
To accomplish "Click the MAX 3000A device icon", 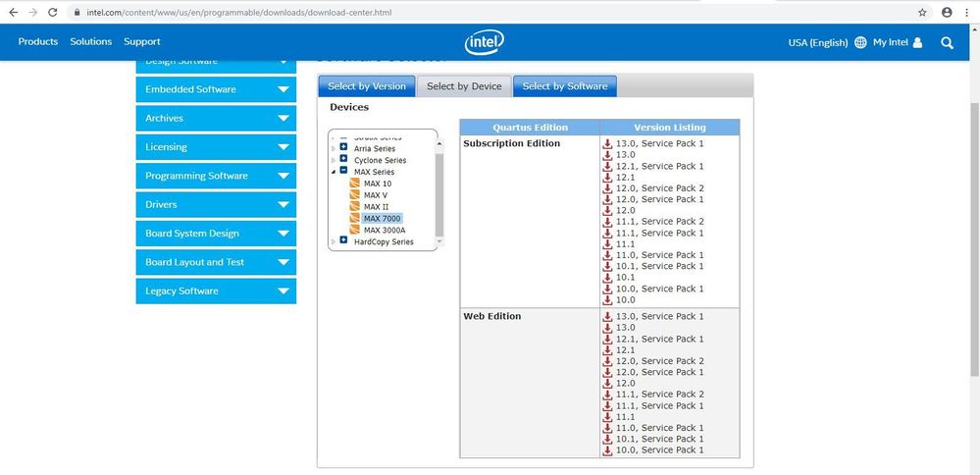I will tap(354, 230).
